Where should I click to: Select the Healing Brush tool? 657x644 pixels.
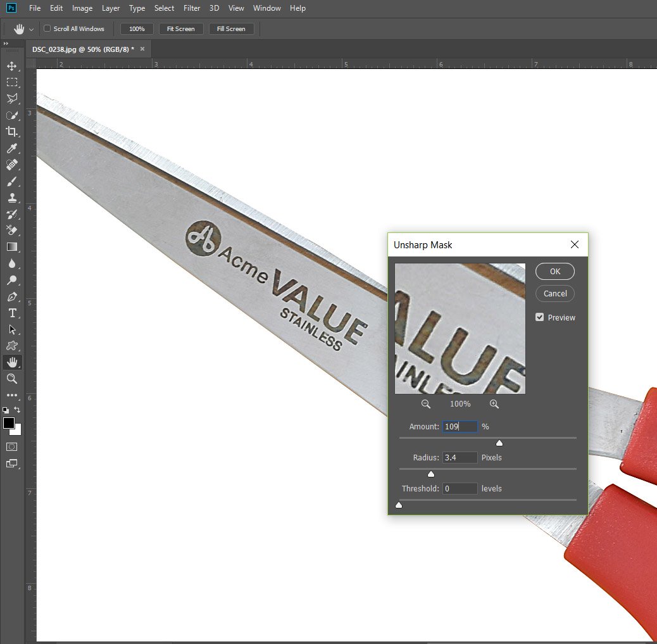coord(12,165)
